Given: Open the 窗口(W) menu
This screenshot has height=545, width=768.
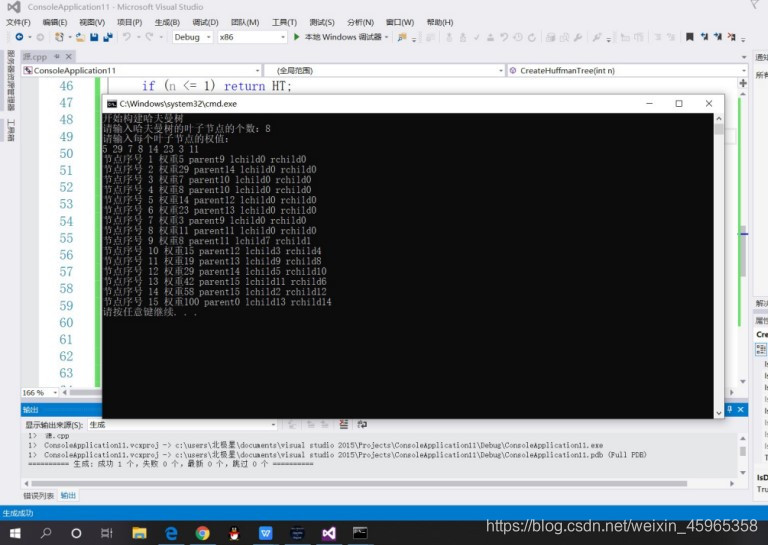Looking at the screenshot, I should point(400,22).
